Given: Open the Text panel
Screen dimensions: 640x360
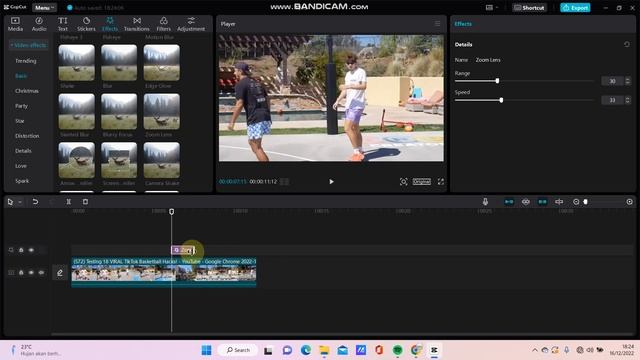Looking at the screenshot, I should [62, 24].
